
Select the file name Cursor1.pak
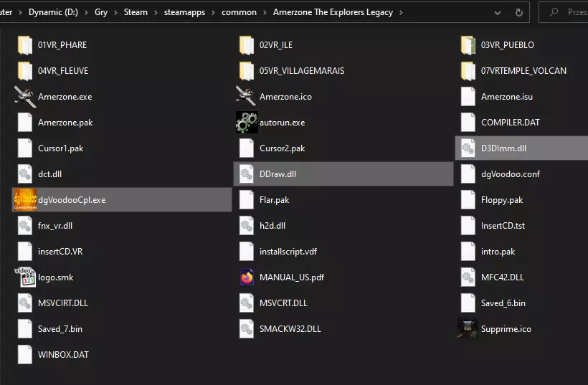click(60, 148)
